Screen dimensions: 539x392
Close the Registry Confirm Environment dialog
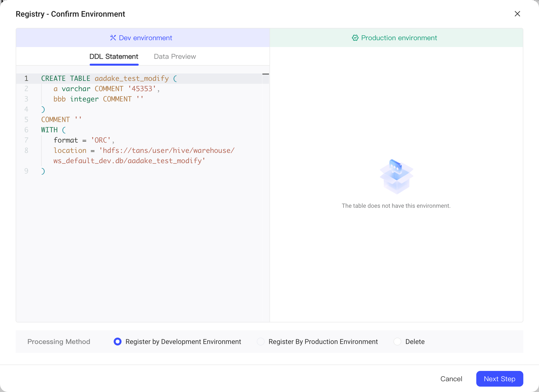(x=517, y=14)
